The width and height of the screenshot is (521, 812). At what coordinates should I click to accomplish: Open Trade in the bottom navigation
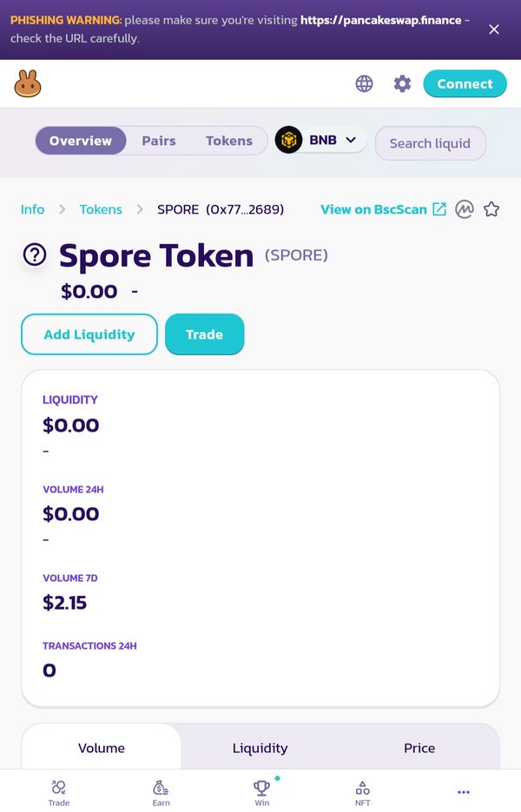(58, 793)
